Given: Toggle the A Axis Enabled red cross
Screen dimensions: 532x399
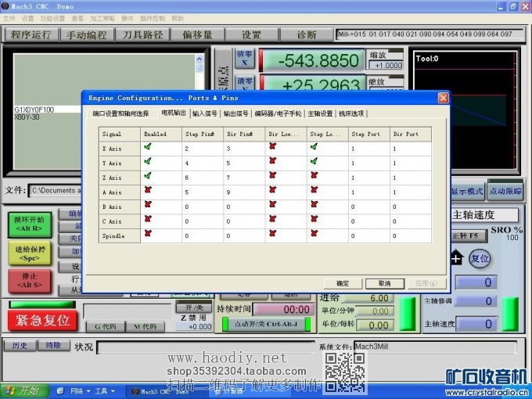Looking at the screenshot, I should click(148, 192).
